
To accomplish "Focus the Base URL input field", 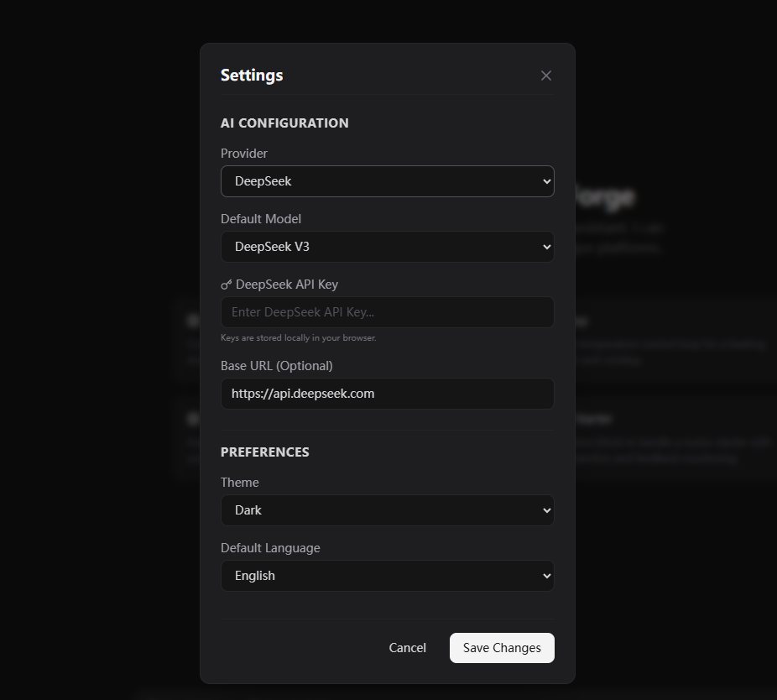I will click(387, 394).
